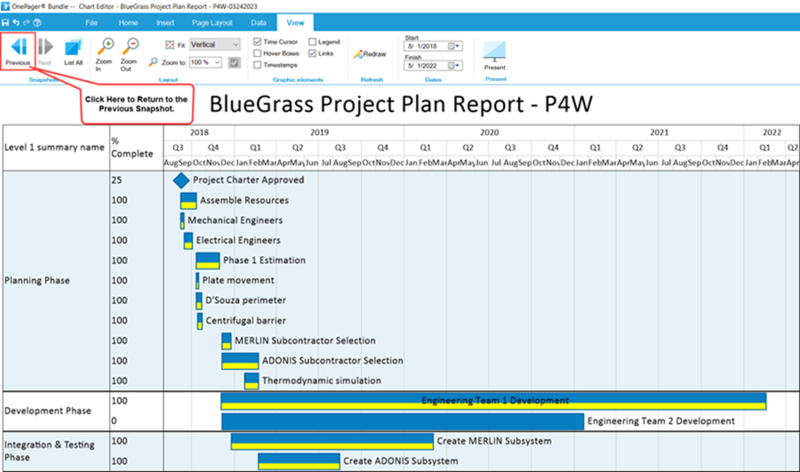Select the View tab
This screenshot has width=800, height=472.
pos(295,22)
